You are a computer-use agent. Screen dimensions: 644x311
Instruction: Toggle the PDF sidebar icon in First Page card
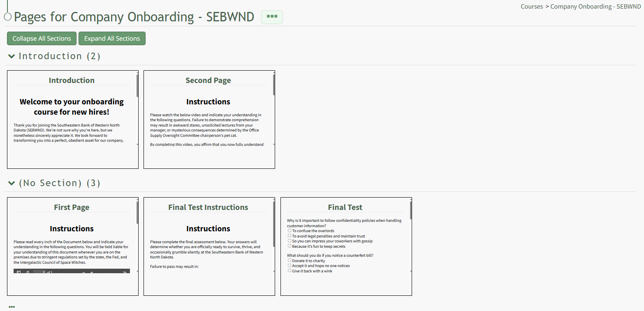coord(19,272)
